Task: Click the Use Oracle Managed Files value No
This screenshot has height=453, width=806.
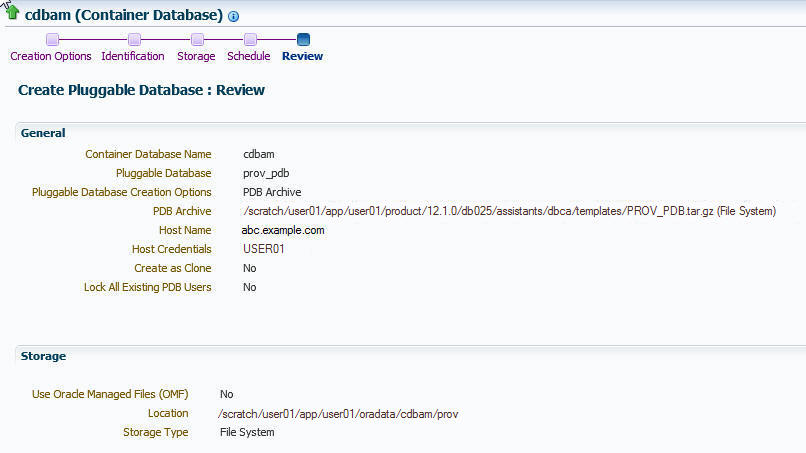Action: click(227, 394)
